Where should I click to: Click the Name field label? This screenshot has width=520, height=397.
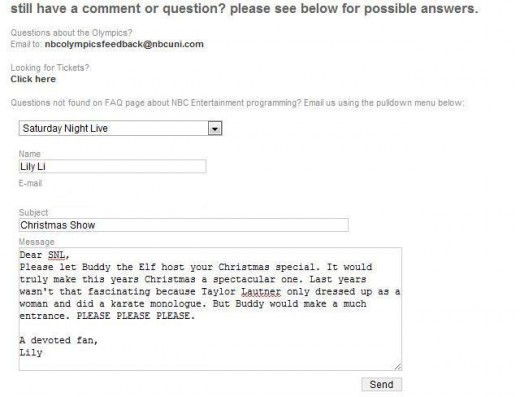(30, 154)
